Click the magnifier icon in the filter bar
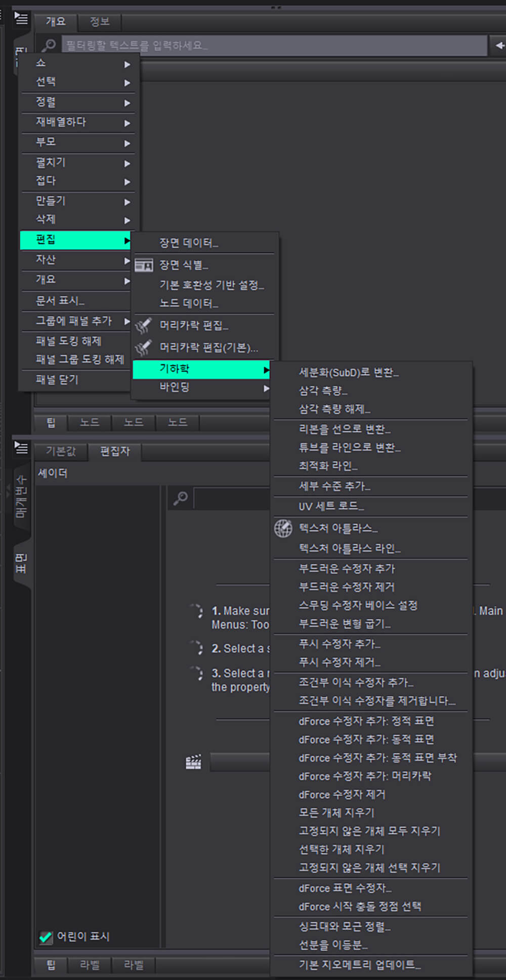 (x=49, y=46)
